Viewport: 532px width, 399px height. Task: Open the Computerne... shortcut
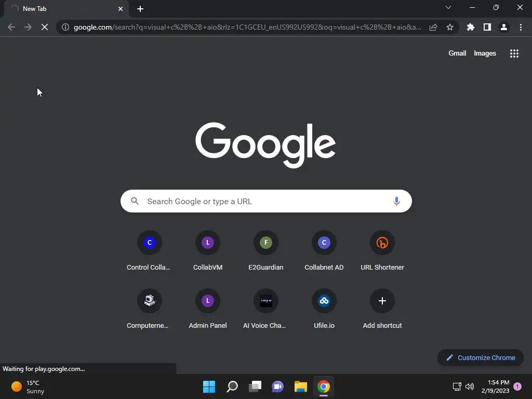149,310
